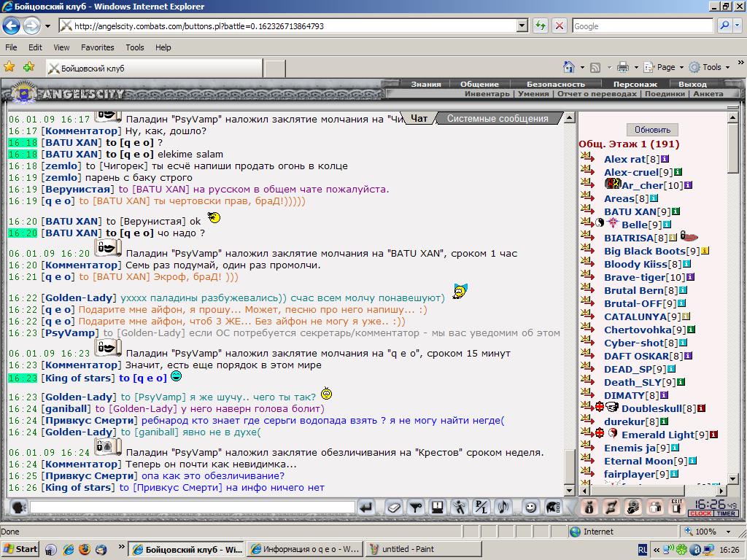The image size is (747, 560).
Task: Open the recent pages dropdown next to Forward
Action: (x=47, y=26)
